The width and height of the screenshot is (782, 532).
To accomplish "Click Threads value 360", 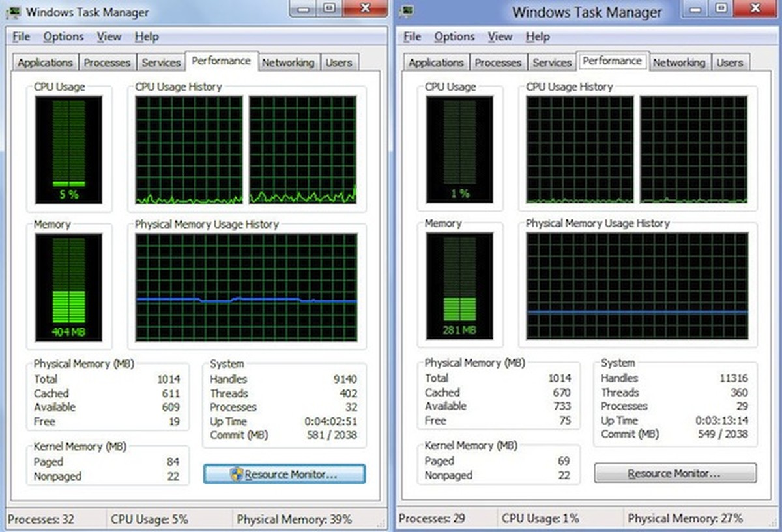I will pyautogui.click(x=739, y=392).
